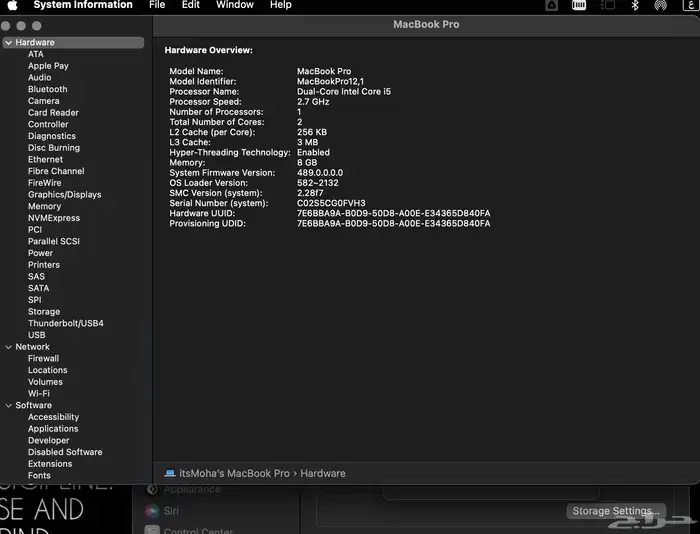Select Thunderbolt/USB4 in the sidebar
This screenshot has width=700, height=534.
[66, 323]
